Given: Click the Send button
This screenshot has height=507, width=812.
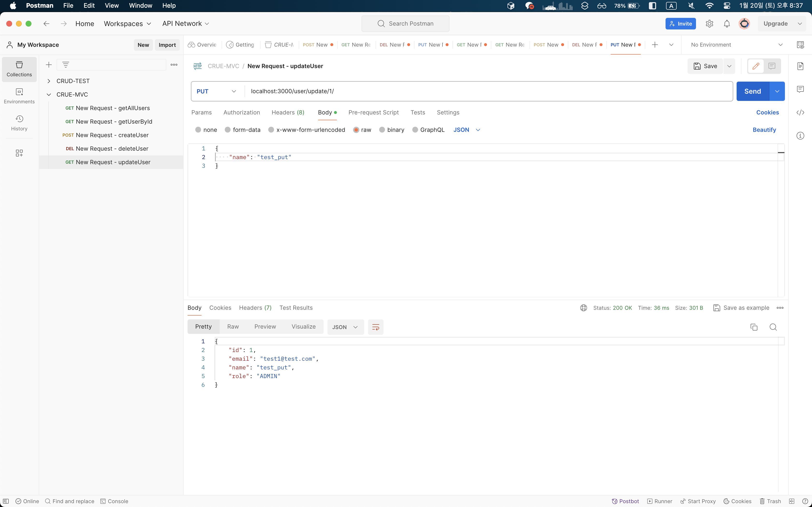Looking at the screenshot, I should (x=752, y=91).
